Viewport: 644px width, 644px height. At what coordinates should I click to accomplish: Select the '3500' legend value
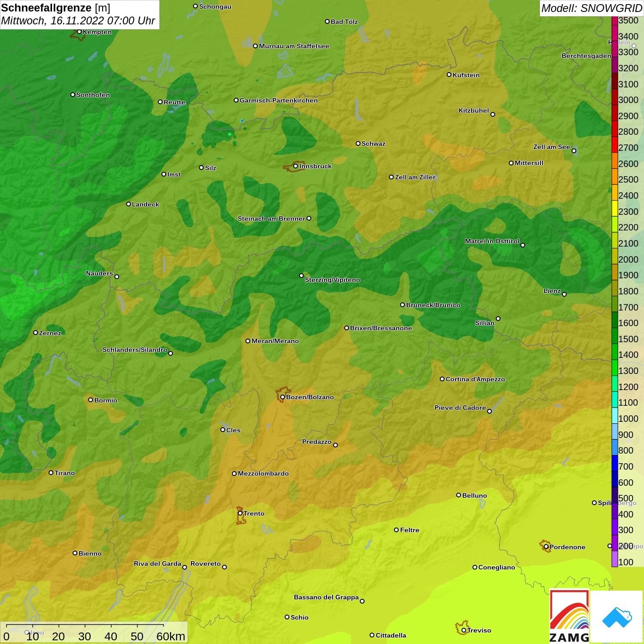[x=628, y=20]
